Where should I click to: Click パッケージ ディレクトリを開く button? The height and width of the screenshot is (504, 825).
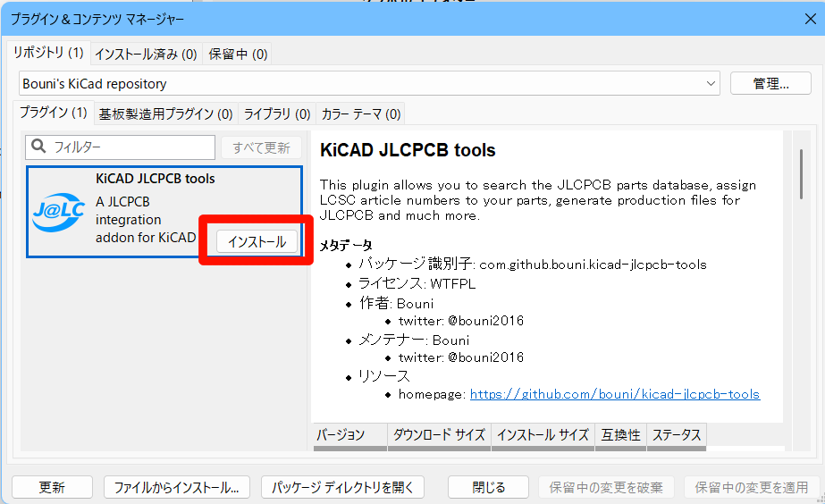point(342,487)
